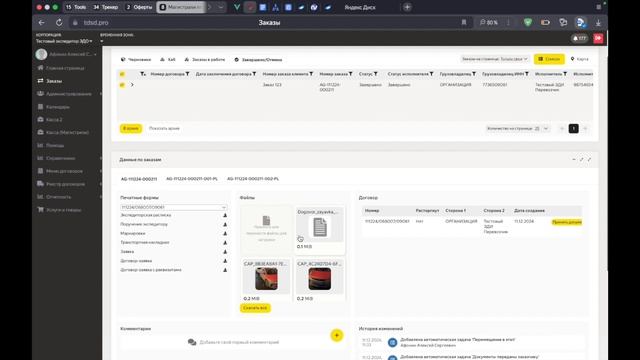Screen dimensions: 640x360
Task: Open the Печатные формы contract dropdown
Action: [x=173, y=207]
